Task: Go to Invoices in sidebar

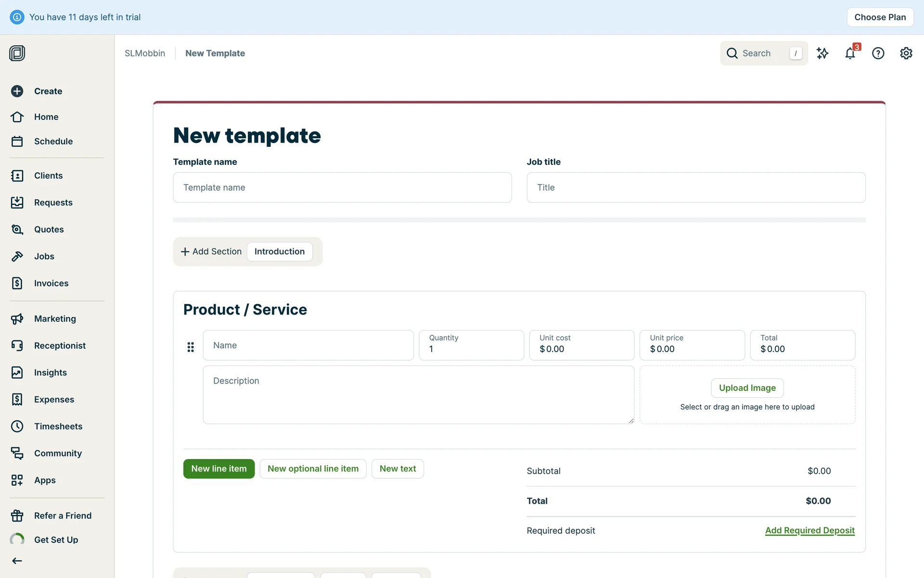Action: pyautogui.click(x=51, y=283)
